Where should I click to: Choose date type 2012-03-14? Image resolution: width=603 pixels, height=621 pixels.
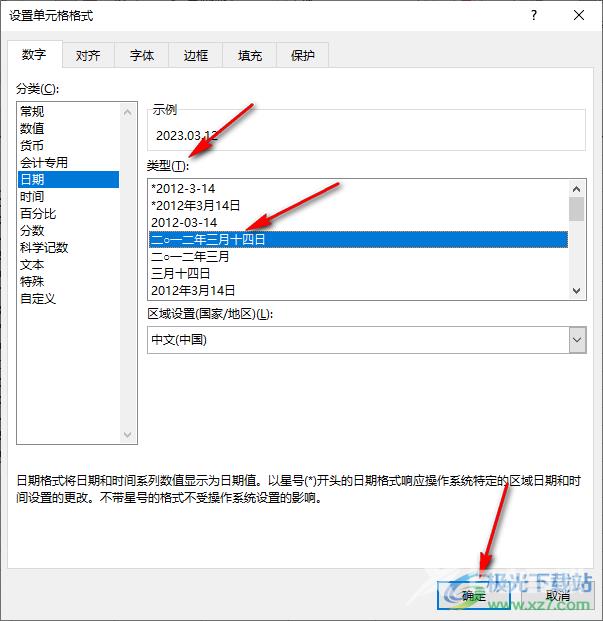pyautogui.click(x=358, y=223)
